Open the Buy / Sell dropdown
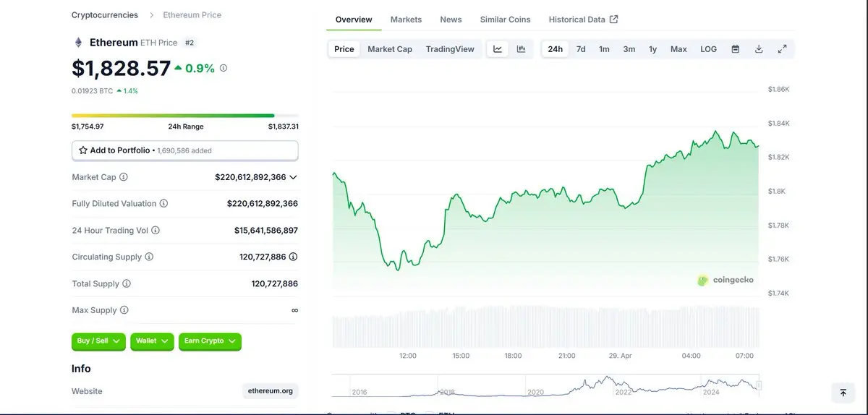This screenshot has height=415, width=868. click(x=99, y=341)
